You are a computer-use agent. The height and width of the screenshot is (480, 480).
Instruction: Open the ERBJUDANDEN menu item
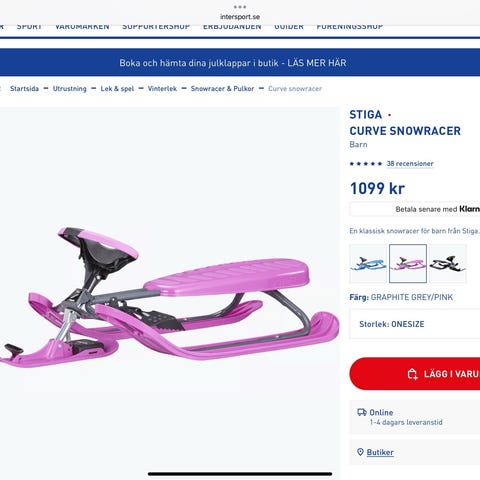(x=232, y=26)
